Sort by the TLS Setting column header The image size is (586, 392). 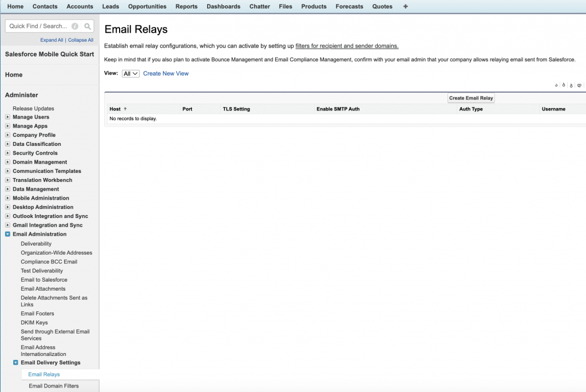click(236, 109)
